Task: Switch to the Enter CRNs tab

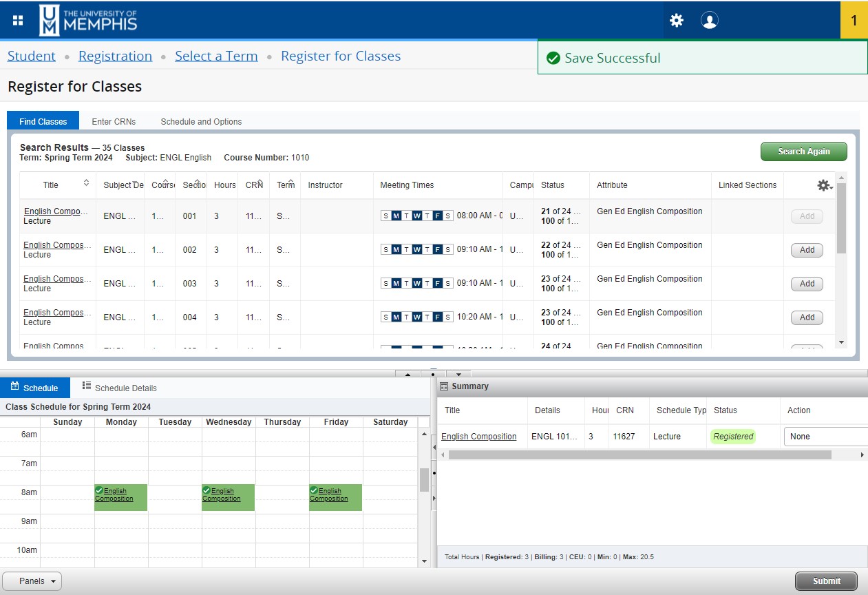Action: pos(114,122)
